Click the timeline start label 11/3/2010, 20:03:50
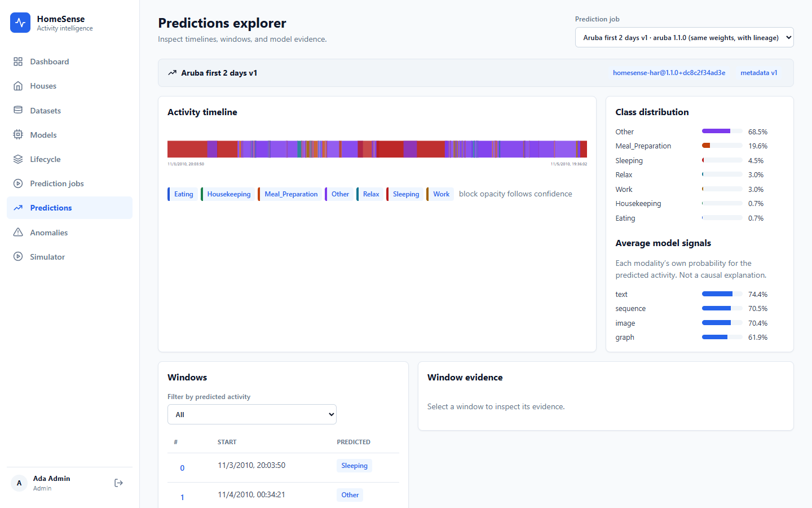Image resolution: width=812 pixels, height=508 pixels. coord(186,164)
